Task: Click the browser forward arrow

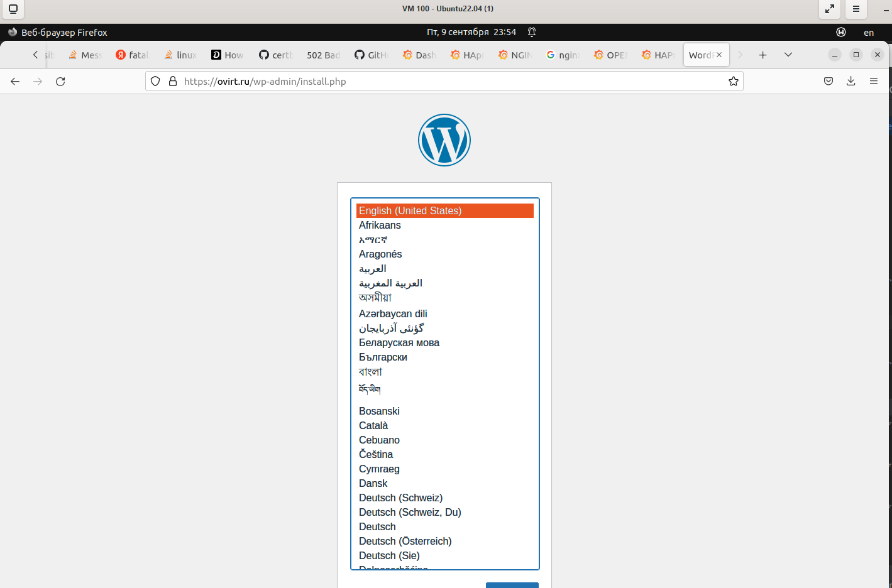Action: tap(38, 81)
